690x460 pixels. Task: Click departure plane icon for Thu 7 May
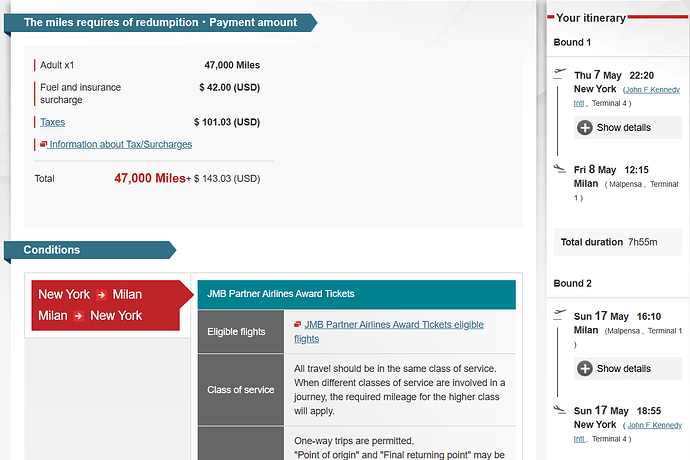pyautogui.click(x=562, y=74)
